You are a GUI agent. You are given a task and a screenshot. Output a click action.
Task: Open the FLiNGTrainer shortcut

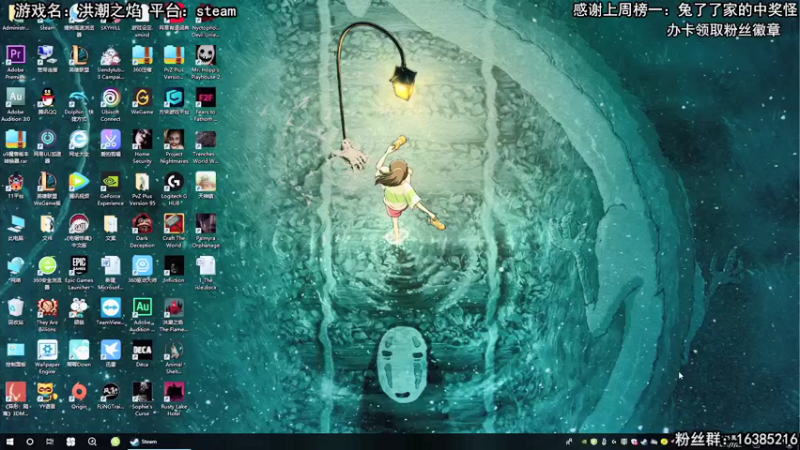[x=110, y=397]
